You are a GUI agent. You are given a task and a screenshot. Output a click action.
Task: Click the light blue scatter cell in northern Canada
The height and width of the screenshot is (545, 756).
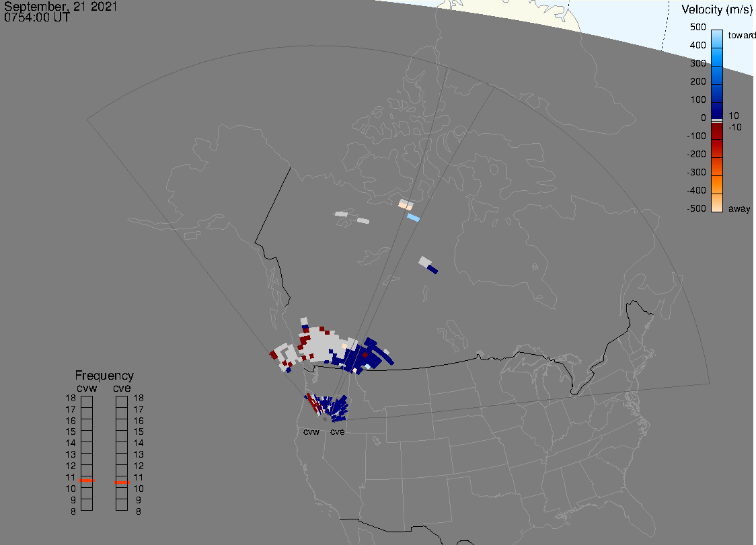(413, 218)
